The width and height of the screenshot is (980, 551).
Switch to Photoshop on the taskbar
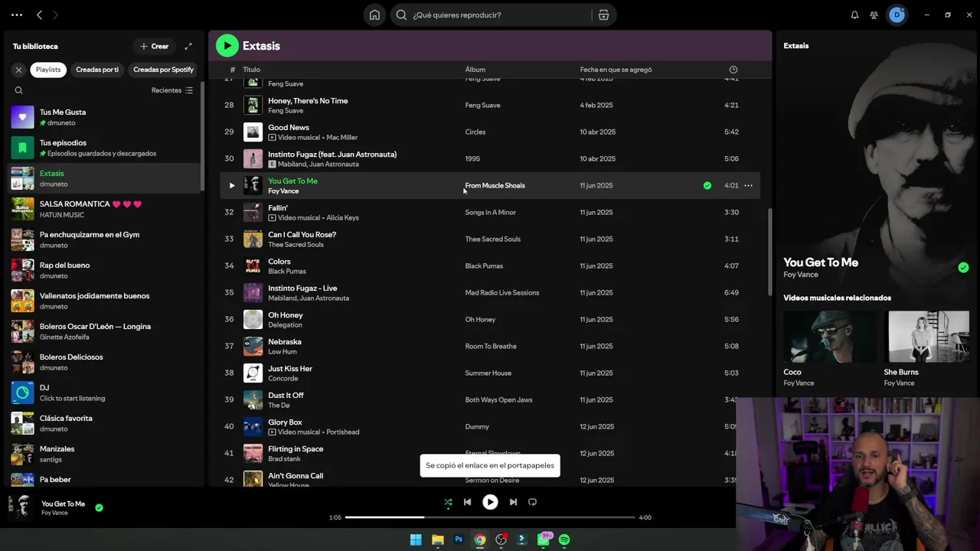(x=459, y=540)
